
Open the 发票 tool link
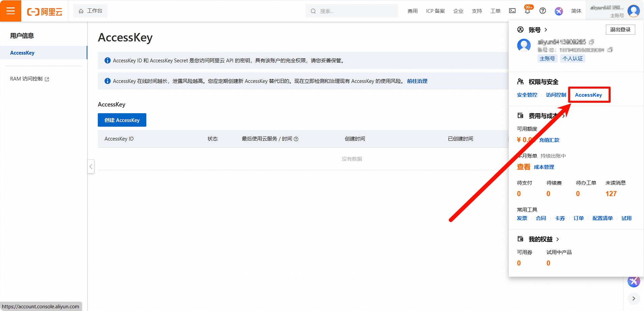(522, 218)
